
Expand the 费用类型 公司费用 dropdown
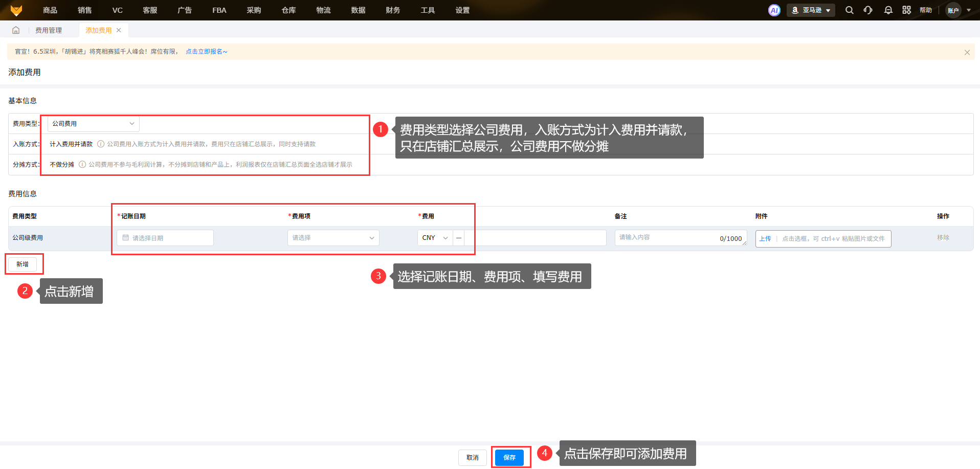coord(93,124)
